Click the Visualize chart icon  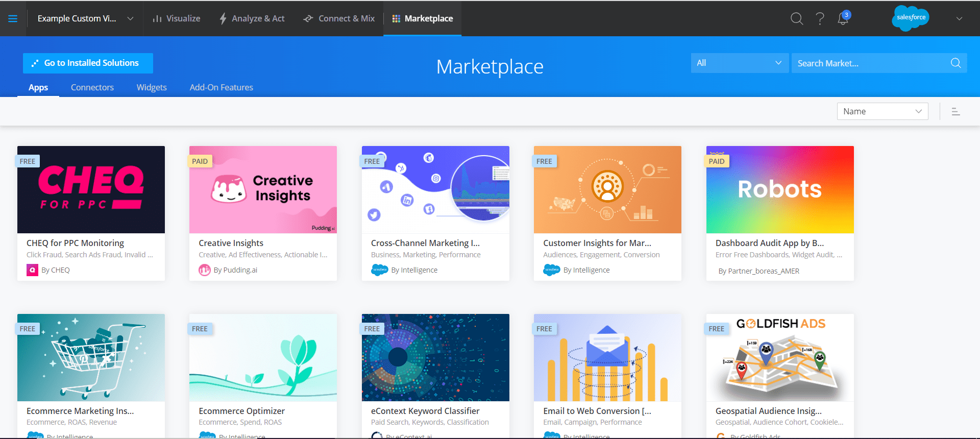pyautogui.click(x=157, y=19)
